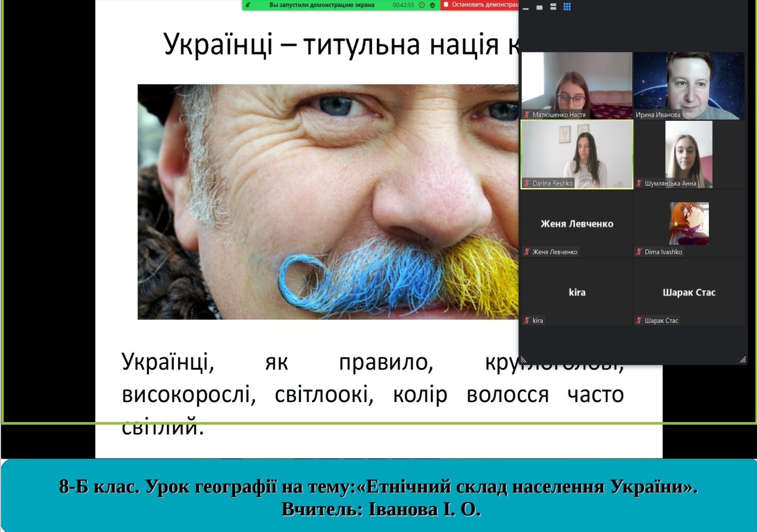Click the grid view icon in video panel
Screen dimensions: 757x532
(567, 7)
